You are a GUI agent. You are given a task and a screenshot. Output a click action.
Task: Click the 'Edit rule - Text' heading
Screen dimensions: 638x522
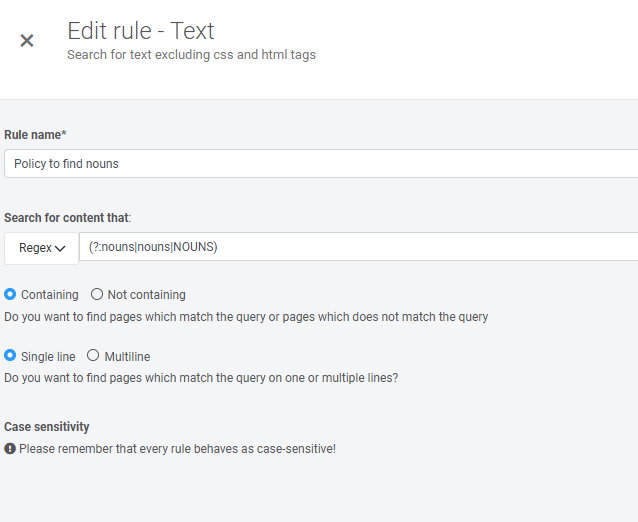tap(141, 31)
